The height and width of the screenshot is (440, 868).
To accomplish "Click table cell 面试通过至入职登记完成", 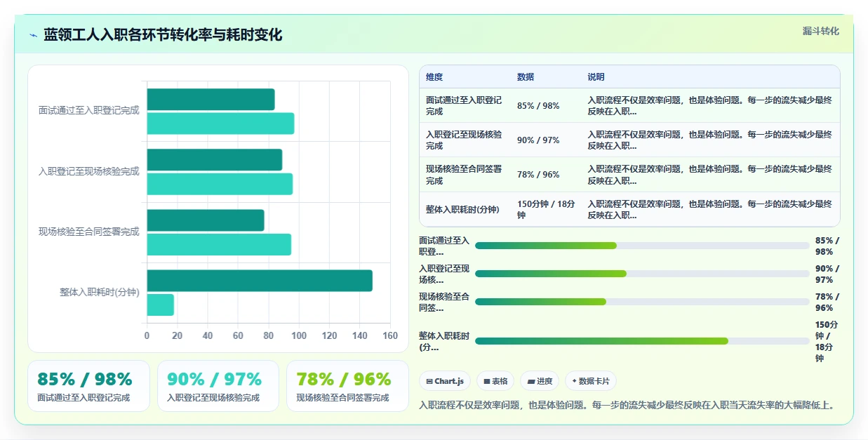I will tap(464, 106).
